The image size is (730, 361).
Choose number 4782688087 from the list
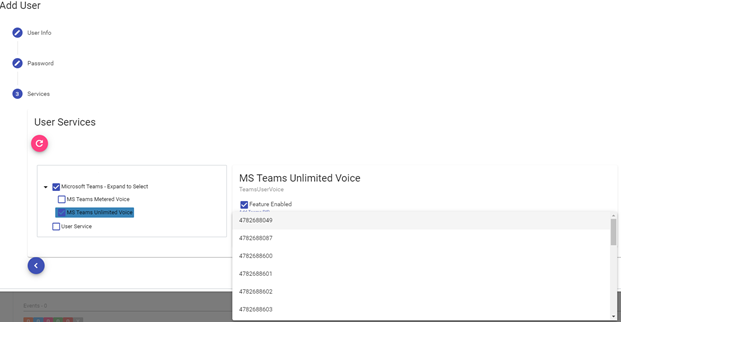421,238
